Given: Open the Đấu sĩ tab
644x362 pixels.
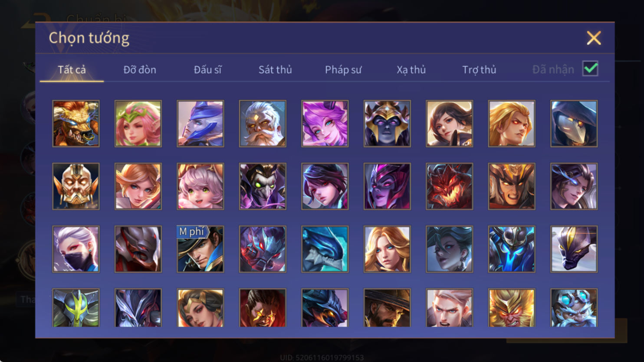Looking at the screenshot, I should pyautogui.click(x=207, y=70).
